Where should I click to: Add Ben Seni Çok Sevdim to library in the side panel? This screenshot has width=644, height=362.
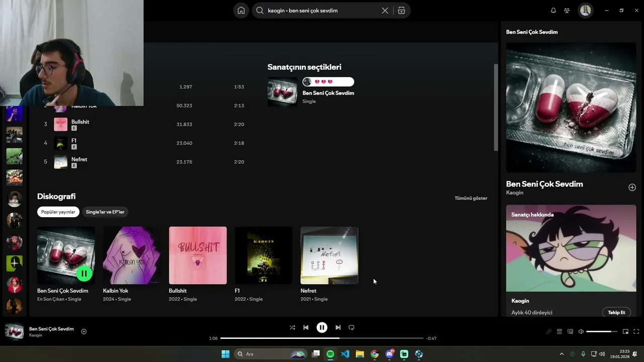[632, 187]
